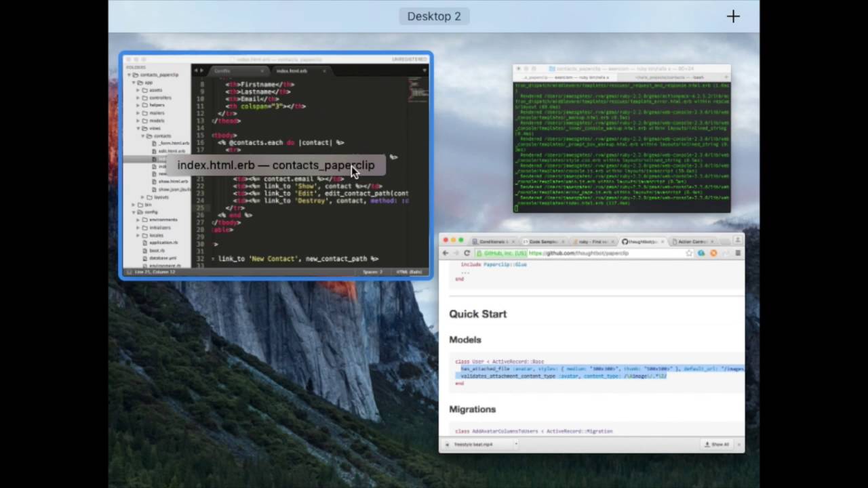Click the Models heading on GitHub page

[465, 340]
